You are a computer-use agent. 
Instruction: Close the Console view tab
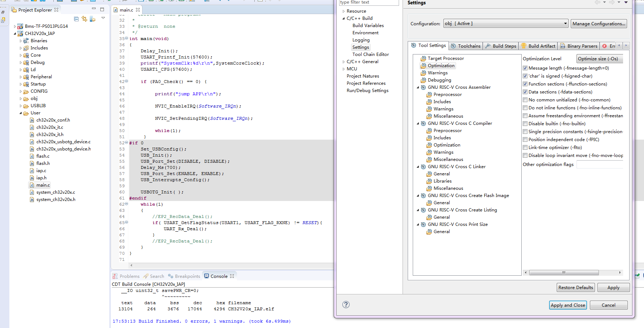232,276
